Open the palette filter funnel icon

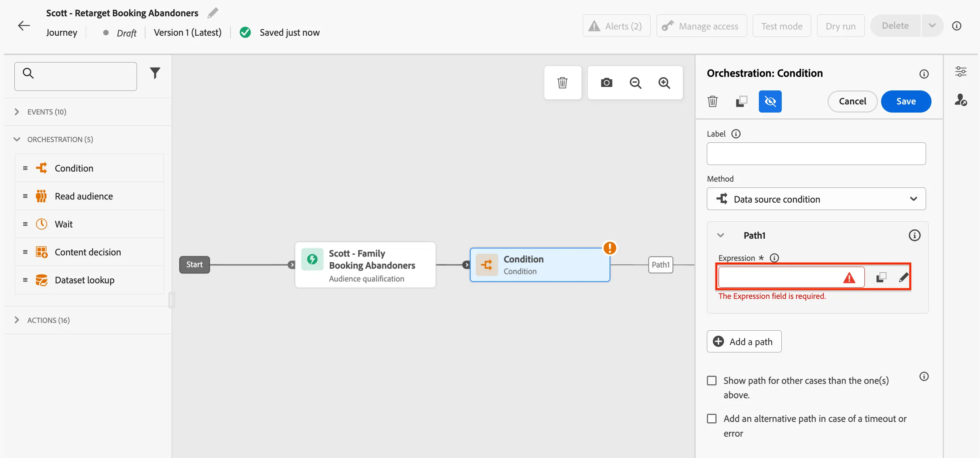pyautogui.click(x=155, y=73)
